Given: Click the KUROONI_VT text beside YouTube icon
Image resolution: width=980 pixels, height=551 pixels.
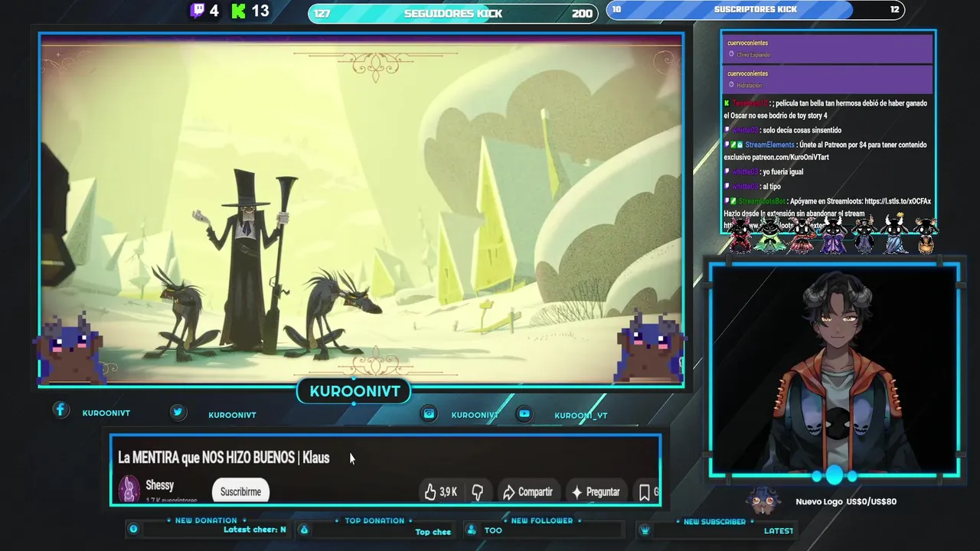Looking at the screenshot, I should (581, 416).
